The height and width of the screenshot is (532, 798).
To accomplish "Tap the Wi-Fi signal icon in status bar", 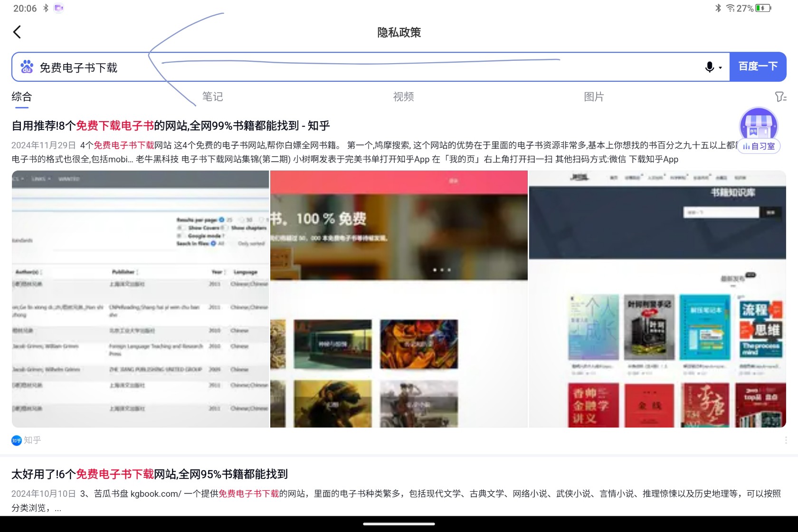I will (731, 8).
